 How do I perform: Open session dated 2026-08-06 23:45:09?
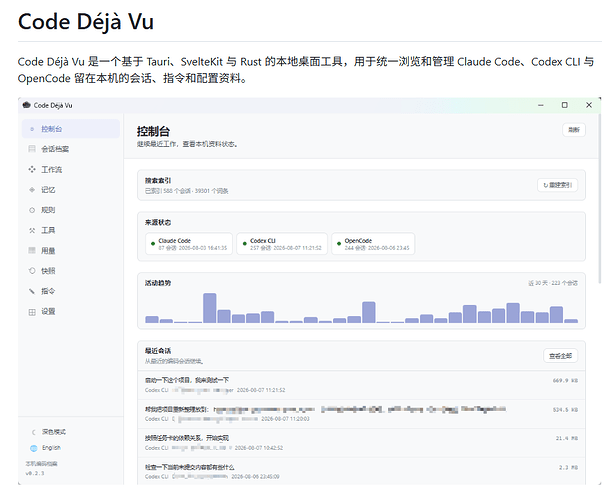click(x=361, y=471)
